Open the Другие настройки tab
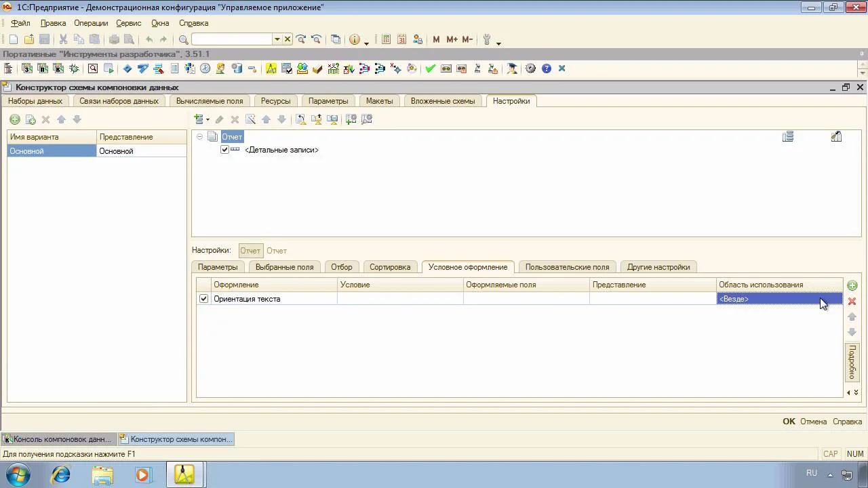The height and width of the screenshot is (488, 868). click(658, 267)
